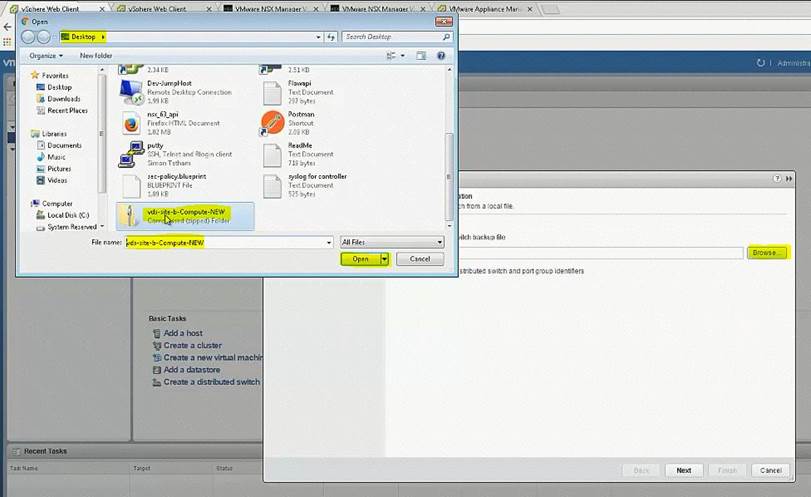Click the vds-site-b-Compute-NEW zipped folder
Screen dimensions: 811x497
(x=186, y=215)
